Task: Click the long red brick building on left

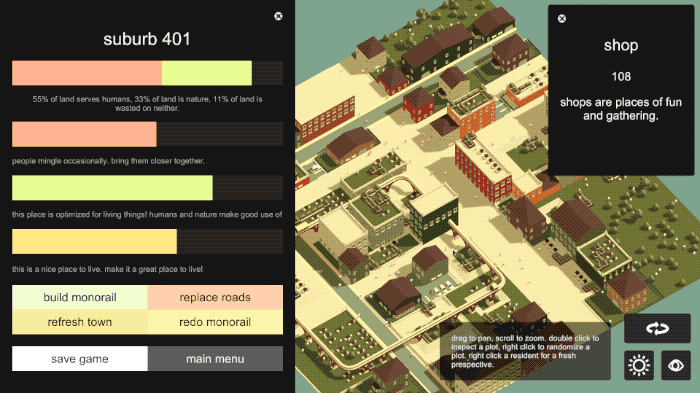Action: coord(325,119)
